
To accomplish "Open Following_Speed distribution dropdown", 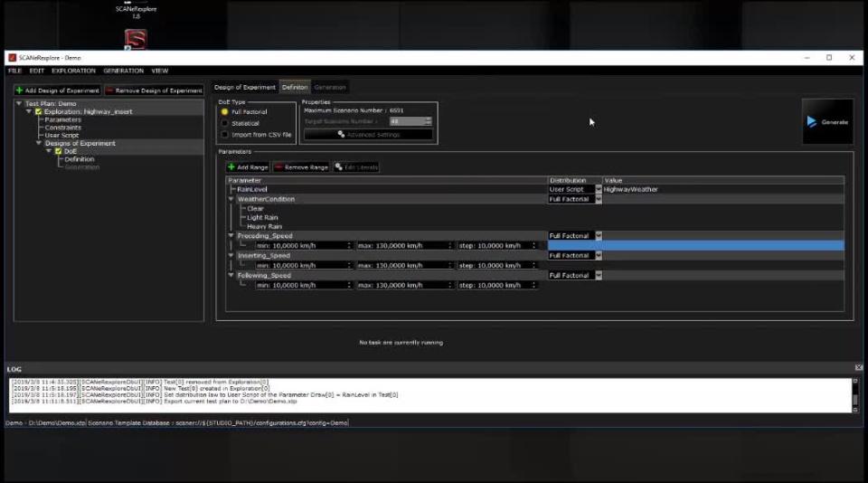I will [x=599, y=275].
